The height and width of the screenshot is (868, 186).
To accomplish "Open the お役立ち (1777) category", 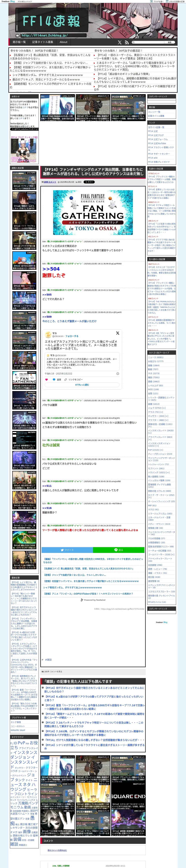I will [x=156, y=361].
